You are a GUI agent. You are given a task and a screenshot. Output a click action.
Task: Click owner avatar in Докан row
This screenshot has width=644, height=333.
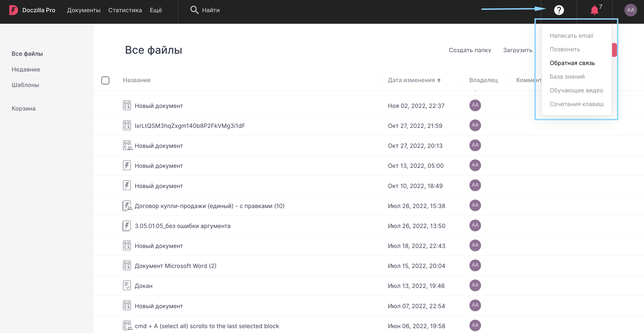tap(475, 285)
